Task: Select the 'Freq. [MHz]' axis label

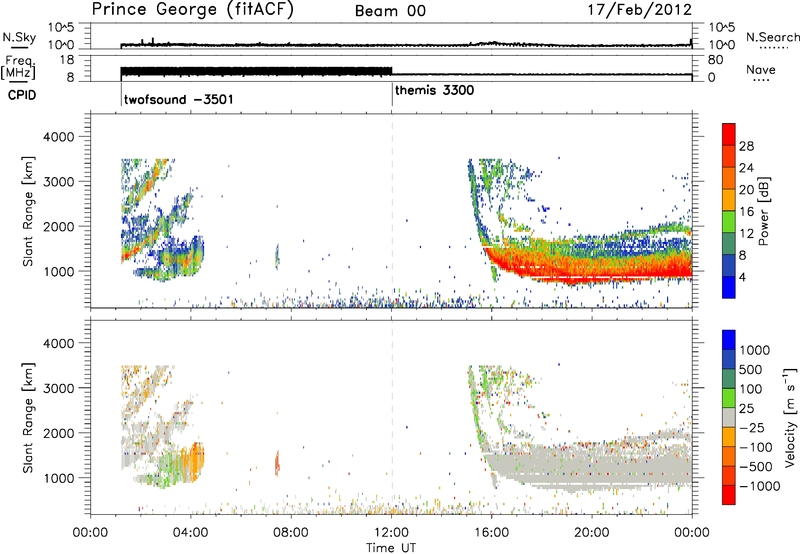Action: [x=20, y=67]
